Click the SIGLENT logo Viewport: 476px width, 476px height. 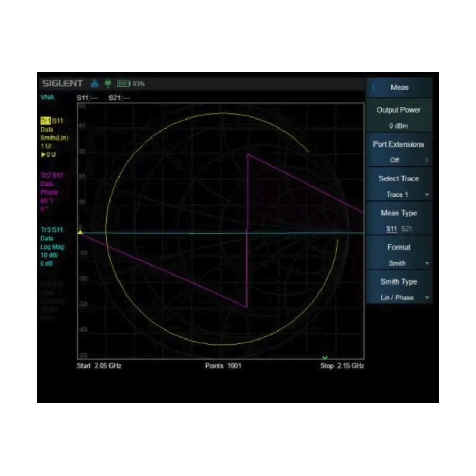pyautogui.click(x=62, y=83)
